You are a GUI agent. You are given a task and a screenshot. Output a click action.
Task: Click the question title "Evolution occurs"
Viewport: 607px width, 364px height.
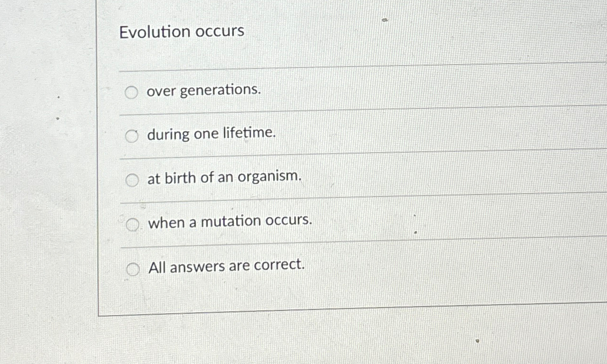(182, 32)
